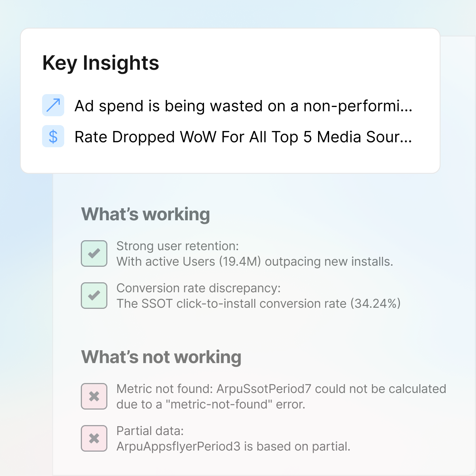The height and width of the screenshot is (476, 476).
Task: Expand the ellipsis ending the Rate Dropped insight
Action: (406, 138)
